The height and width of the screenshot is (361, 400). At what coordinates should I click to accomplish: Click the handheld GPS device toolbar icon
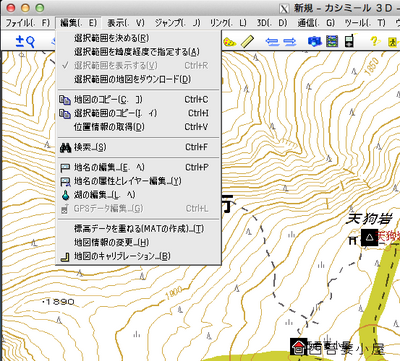point(349,42)
